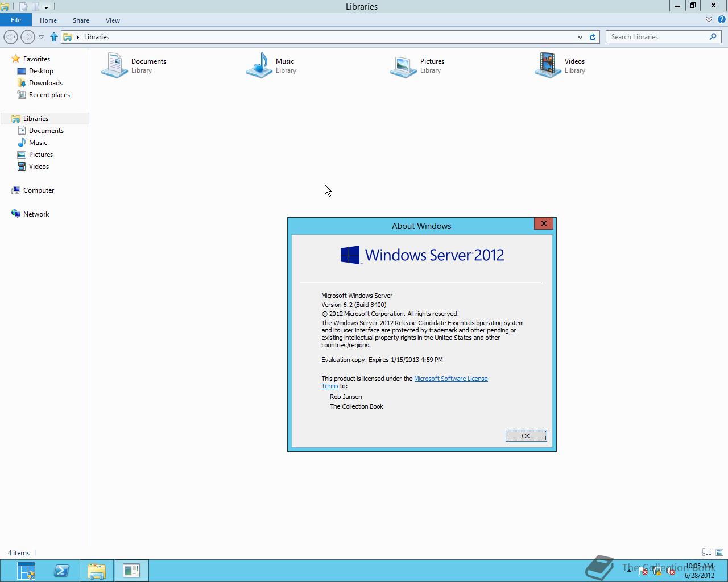The width and height of the screenshot is (728, 582).
Task: Click the About Windows taskbar button
Action: tap(131, 571)
